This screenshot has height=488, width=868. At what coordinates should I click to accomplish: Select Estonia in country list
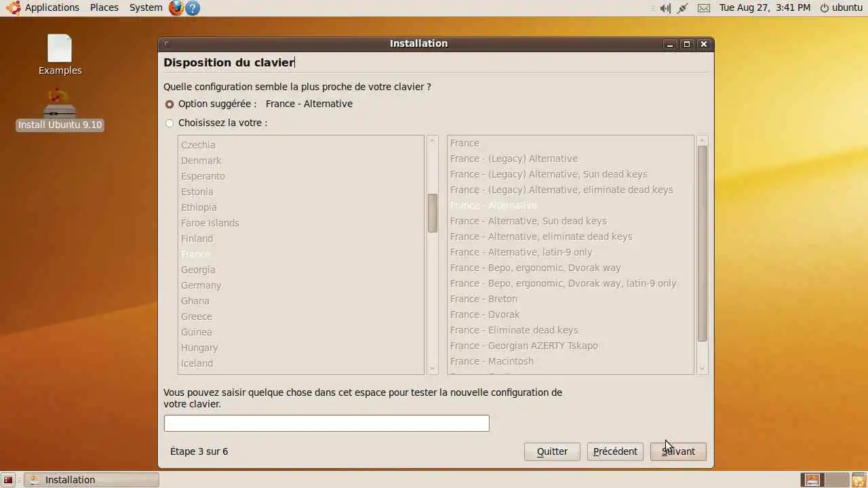(x=301, y=192)
